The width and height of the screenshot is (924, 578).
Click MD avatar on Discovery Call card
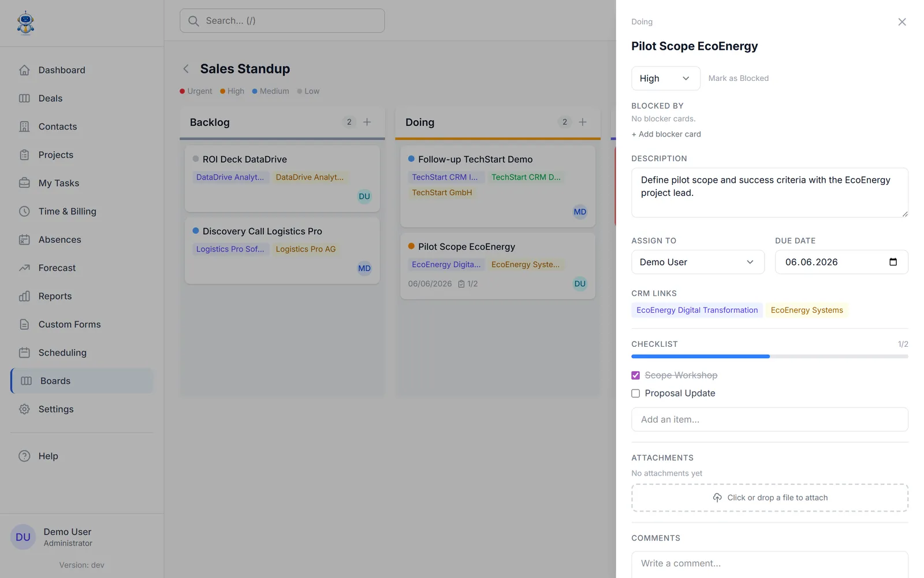364,268
